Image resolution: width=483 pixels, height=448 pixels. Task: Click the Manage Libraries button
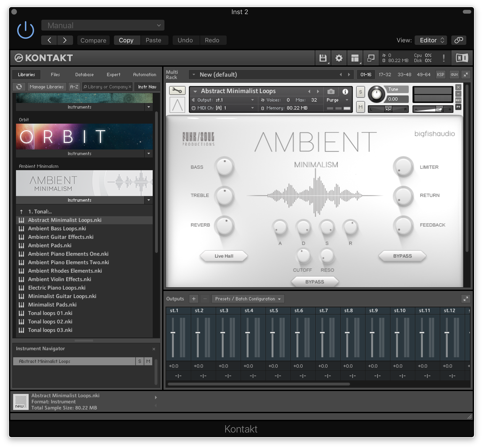click(47, 87)
